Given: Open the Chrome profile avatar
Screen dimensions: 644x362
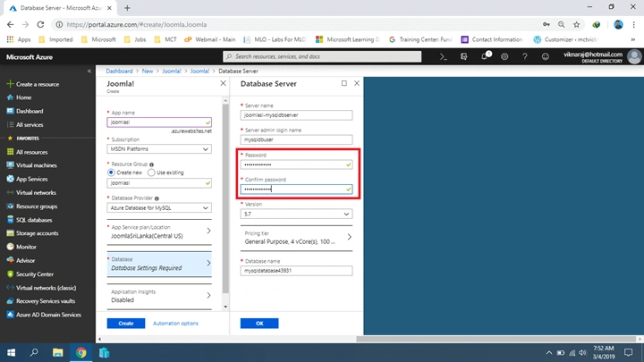Looking at the screenshot, I should (x=618, y=25).
